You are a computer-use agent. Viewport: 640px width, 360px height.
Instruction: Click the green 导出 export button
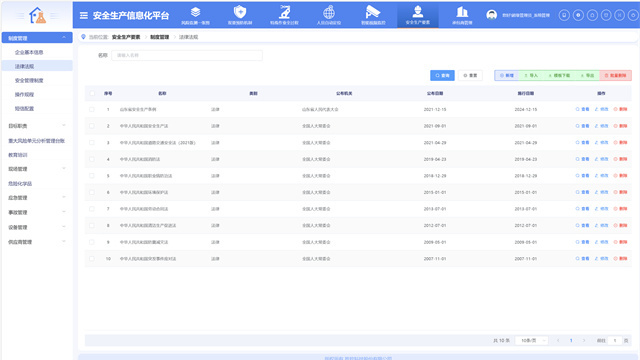[x=587, y=76]
